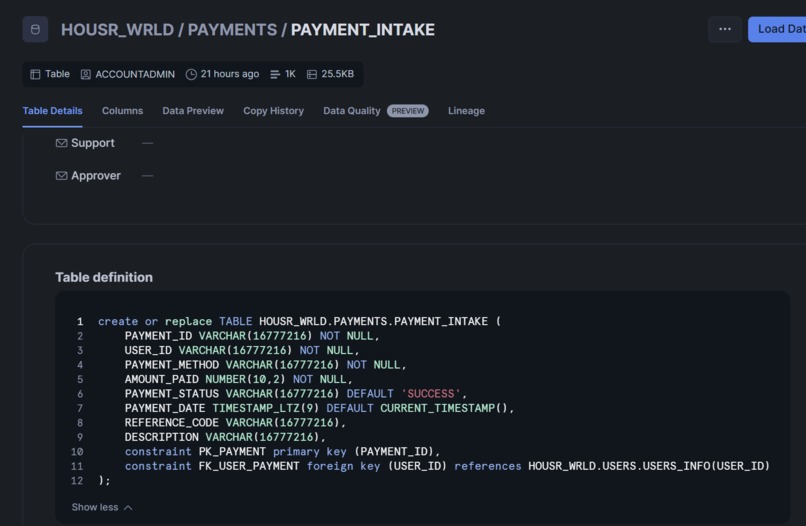Click the DESCRIPTION VARCHAR code line

[225, 437]
